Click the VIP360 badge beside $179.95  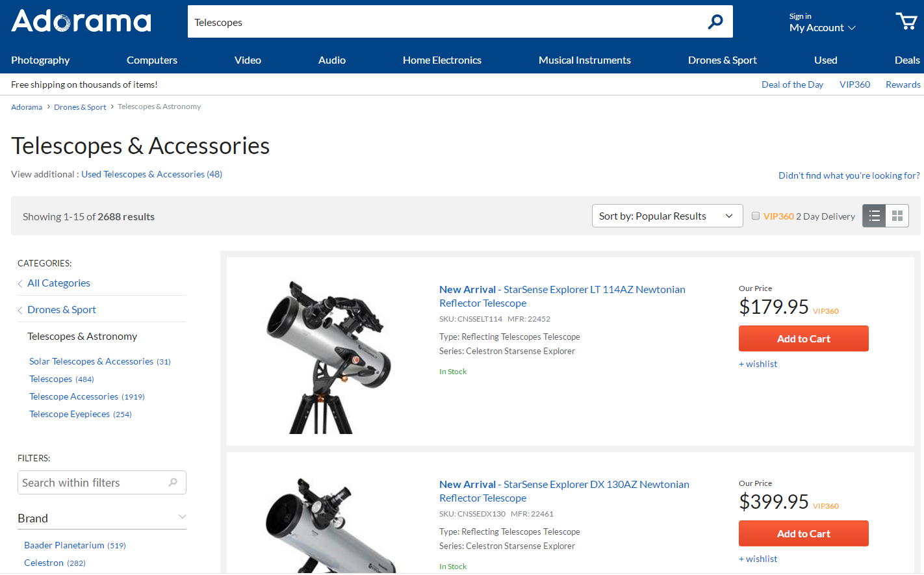[x=826, y=311]
